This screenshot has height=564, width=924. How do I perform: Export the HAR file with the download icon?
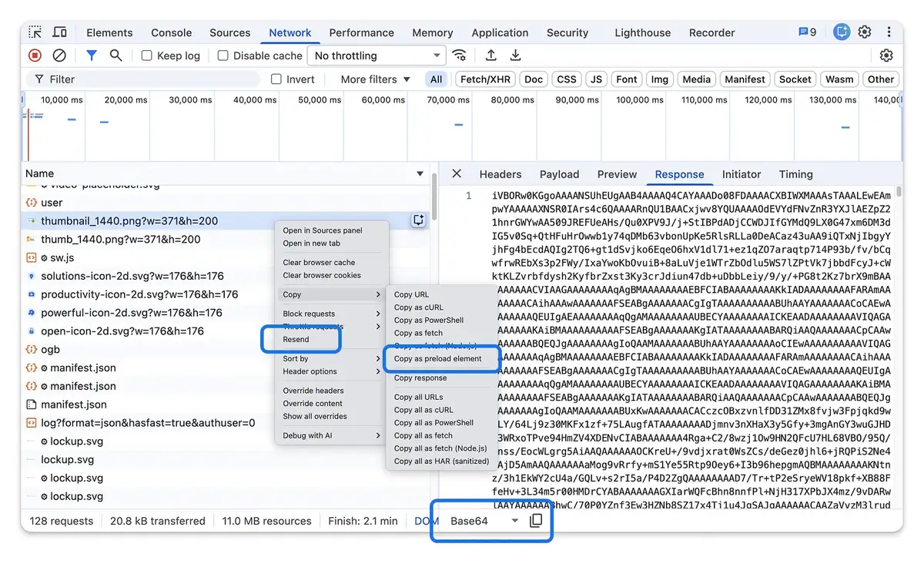pyautogui.click(x=515, y=55)
